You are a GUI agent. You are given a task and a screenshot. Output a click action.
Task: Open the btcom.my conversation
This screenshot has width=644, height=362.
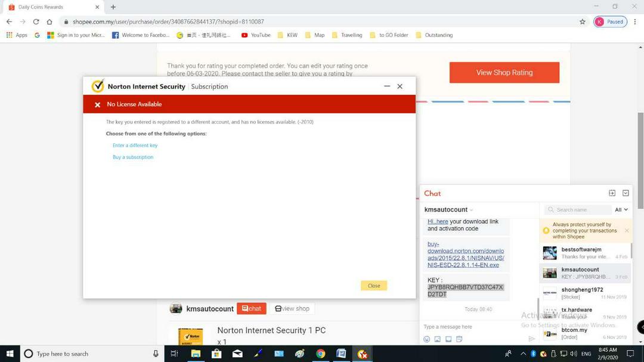(x=586, y=333)
